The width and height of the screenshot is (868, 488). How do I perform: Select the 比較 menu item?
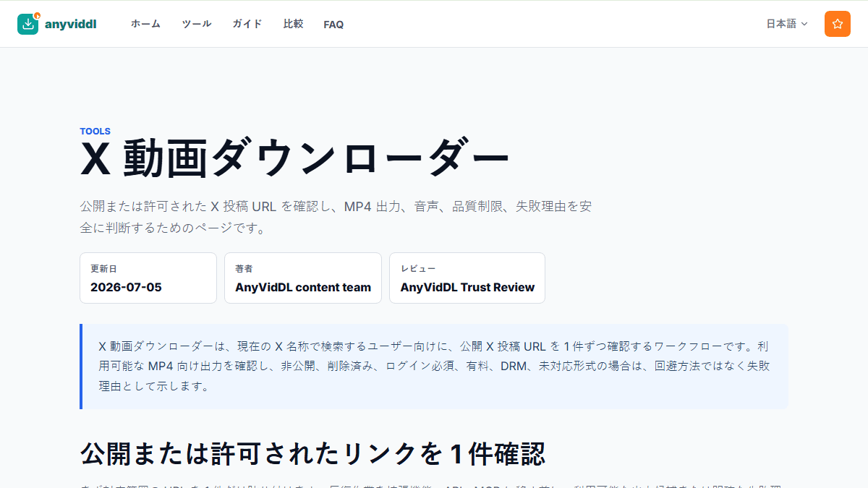[293, 24]
